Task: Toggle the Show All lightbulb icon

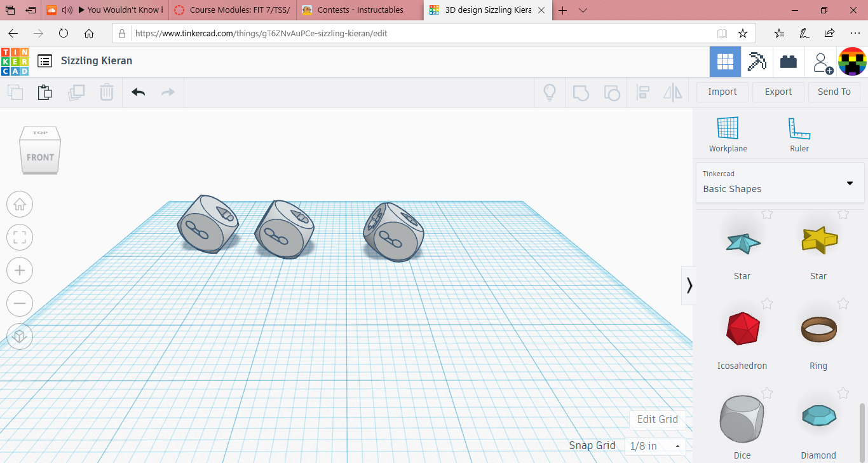Action: 550,93
